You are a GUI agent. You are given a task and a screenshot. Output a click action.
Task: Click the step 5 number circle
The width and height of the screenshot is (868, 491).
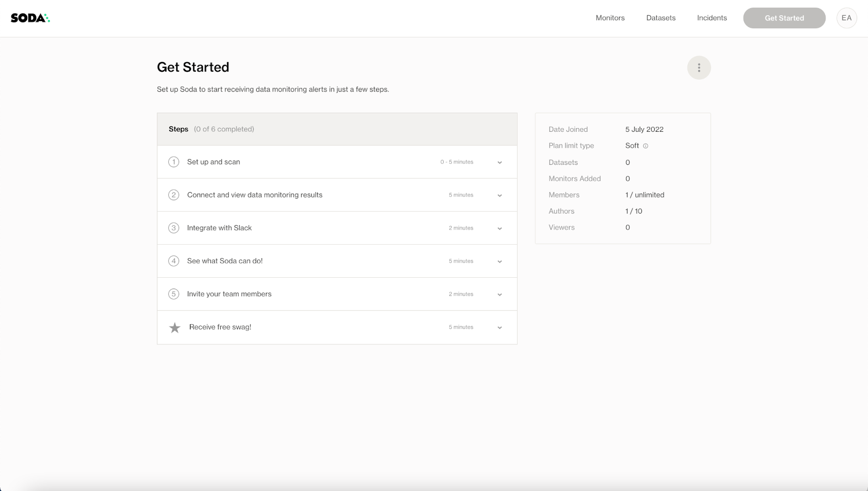(x=174, y=295)
